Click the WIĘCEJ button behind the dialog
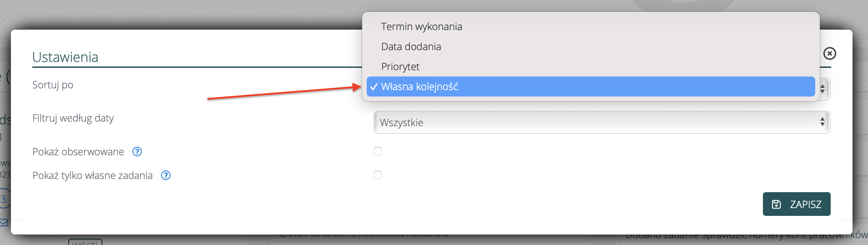 point(85,241)
